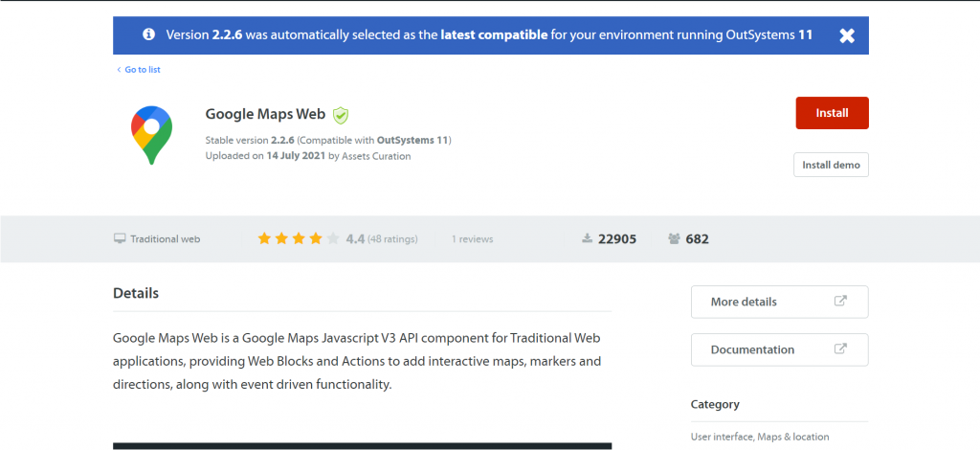Click the external link icon beside More details
Image resolution: width=980 pixels, height=450 pixels.
pos(840,301)
